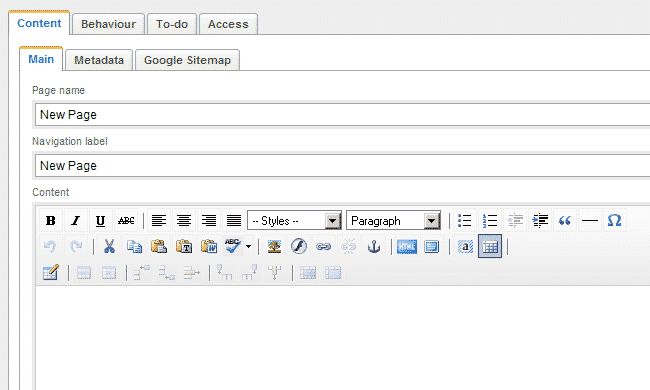Open the Google Sitemap sub-tab
The image size is (650, 390).
(x=187, y=60)
